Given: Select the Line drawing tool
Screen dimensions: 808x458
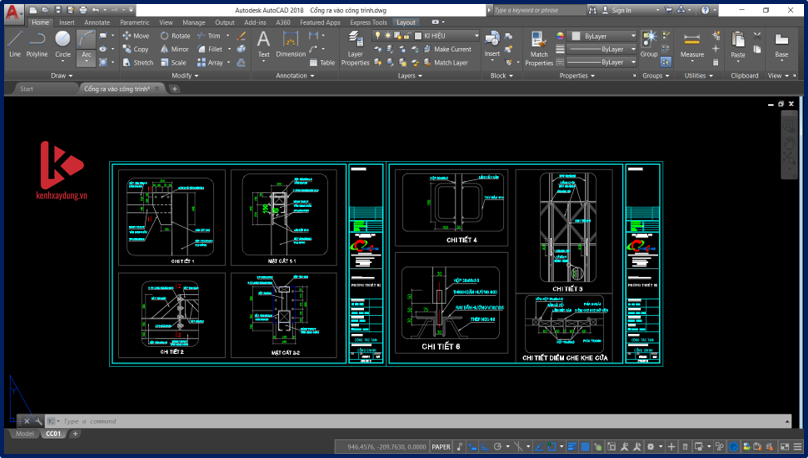Looking at the screenshot, I should [x=14, y=42].
